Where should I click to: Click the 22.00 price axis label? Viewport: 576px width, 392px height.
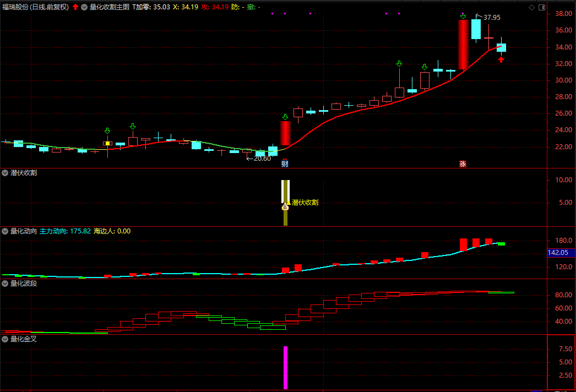563,146
